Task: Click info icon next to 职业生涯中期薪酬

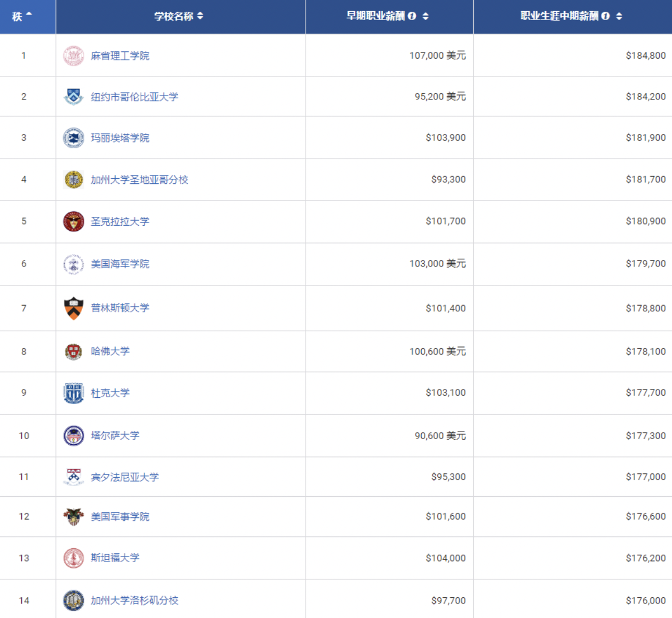Action: tap(606, 16)
